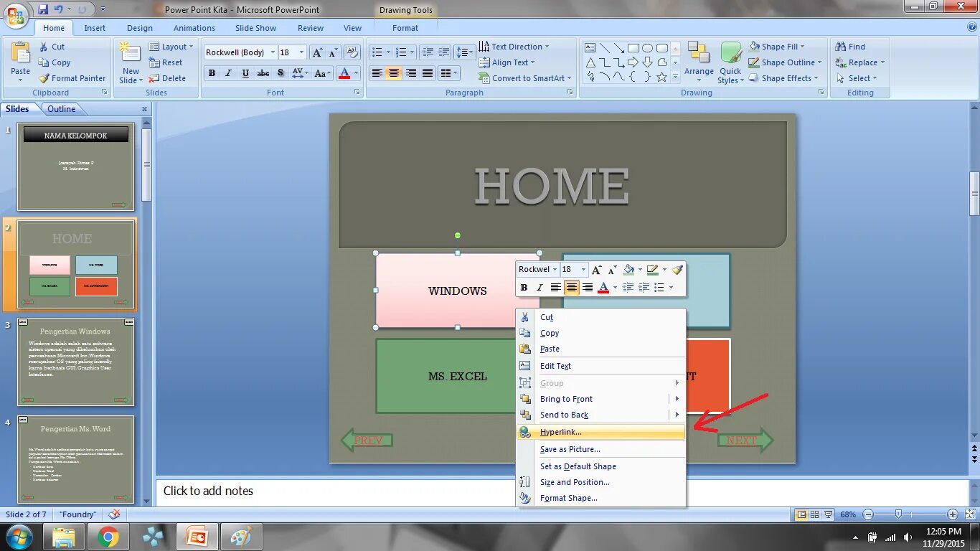
Task: Open the Layout dropdown in the Slides group
Action: point(171,47)
